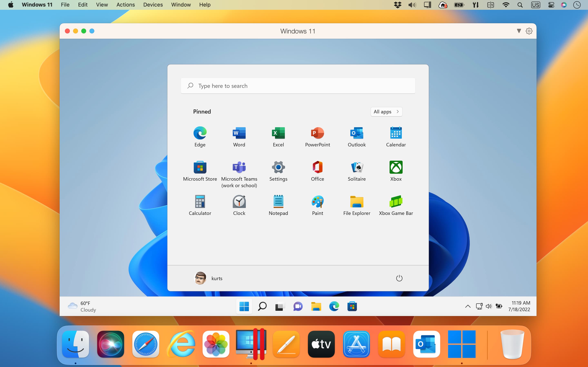Open Windows Settings from the Start menu
588x367 pixels.
tap(278, 167)
